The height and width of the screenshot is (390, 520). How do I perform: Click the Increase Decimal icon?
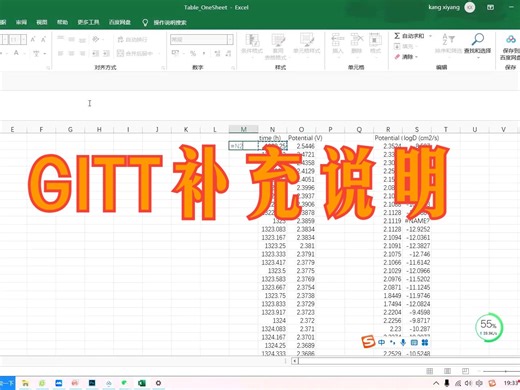[217, 53]
